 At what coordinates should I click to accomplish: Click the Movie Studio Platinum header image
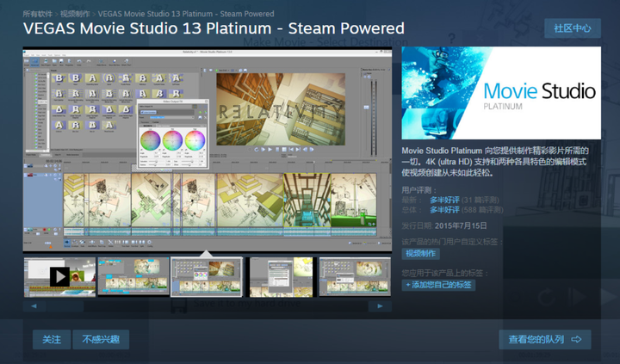click(501, 93)
